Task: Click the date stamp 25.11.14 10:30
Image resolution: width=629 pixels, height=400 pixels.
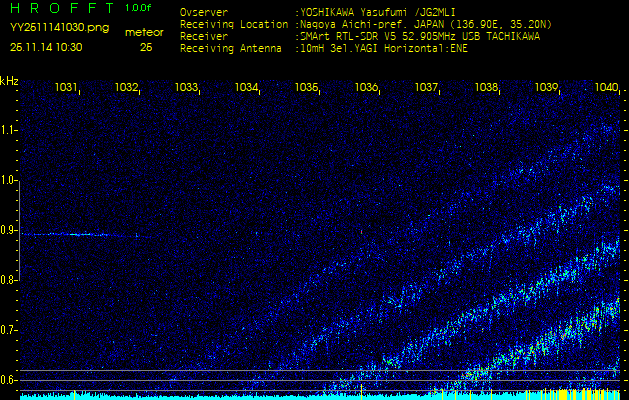Action: coord(46,47)
